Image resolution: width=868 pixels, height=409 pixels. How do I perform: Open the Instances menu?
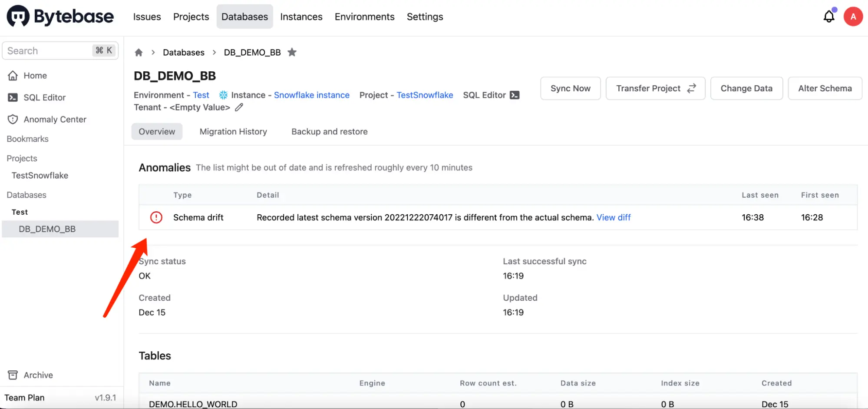coord(301,17)
